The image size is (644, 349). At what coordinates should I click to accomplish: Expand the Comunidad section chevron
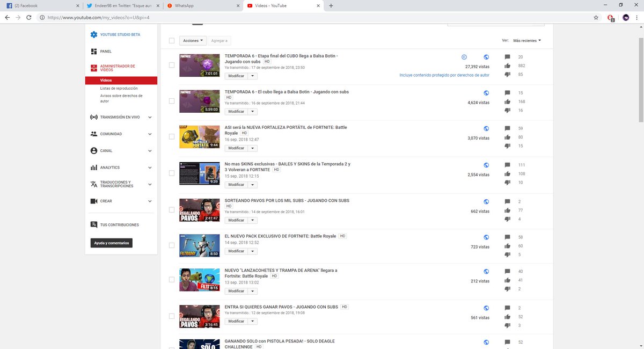click(150, 134)
